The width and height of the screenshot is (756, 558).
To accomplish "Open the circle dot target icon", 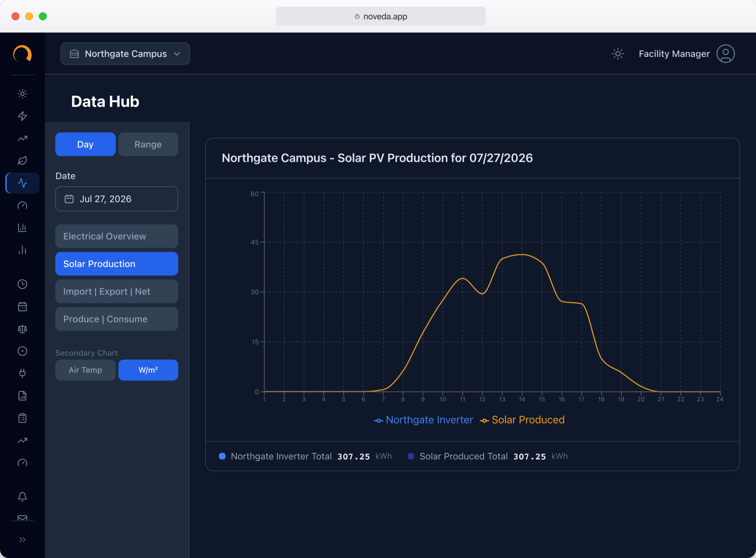I will coord(22,351).
